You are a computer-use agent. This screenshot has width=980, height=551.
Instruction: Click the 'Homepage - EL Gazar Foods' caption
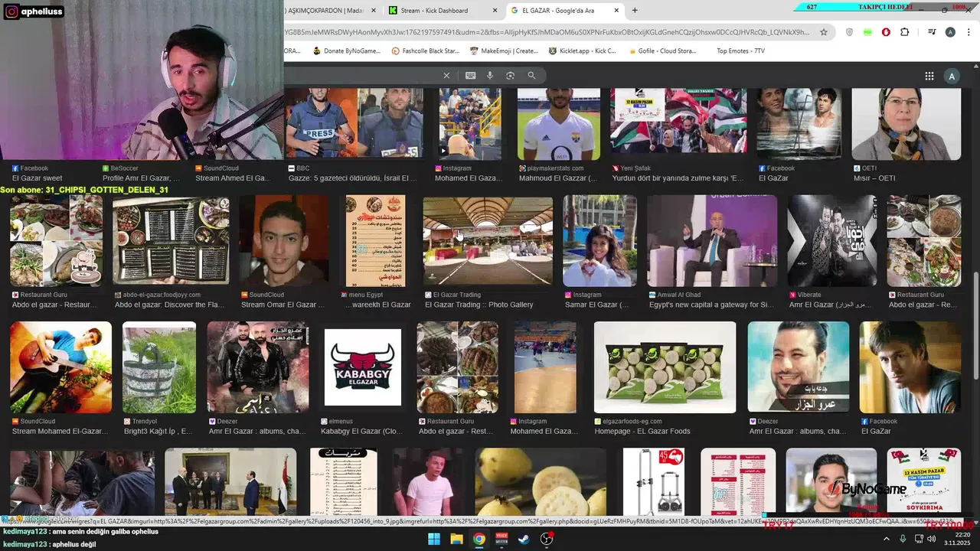pos(642,432)
